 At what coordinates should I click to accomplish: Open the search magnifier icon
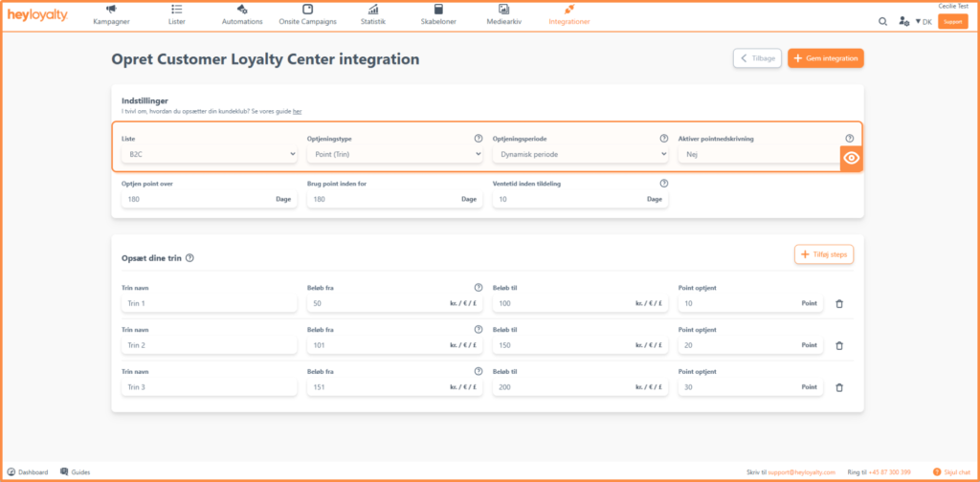(x=882, y=21)
